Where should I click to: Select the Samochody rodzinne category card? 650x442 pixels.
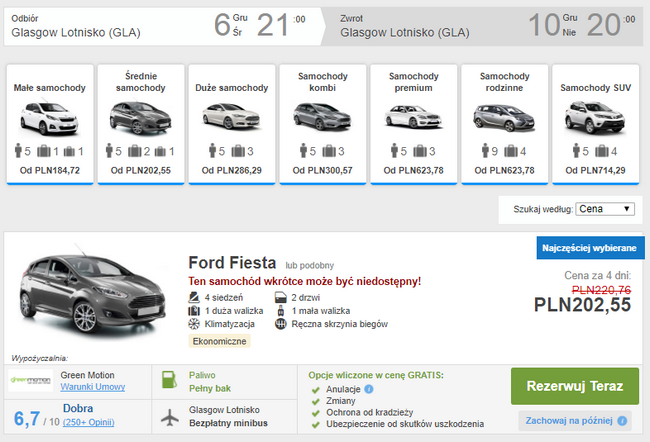click(504, 124)
